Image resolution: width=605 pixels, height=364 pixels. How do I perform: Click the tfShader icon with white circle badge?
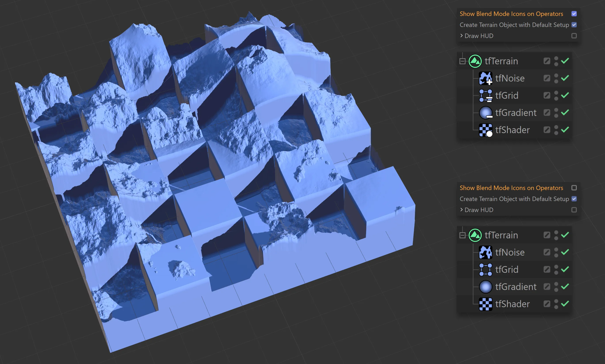pyautogui.click(x=485, y=130)
